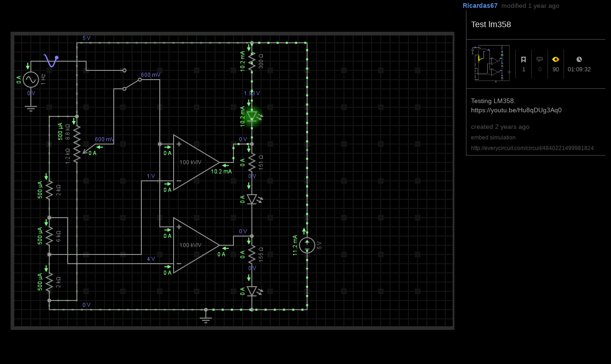The image size is (611, 364).
Task: Click the 5 V DC voltage source
Action: [x=307, y=245]
